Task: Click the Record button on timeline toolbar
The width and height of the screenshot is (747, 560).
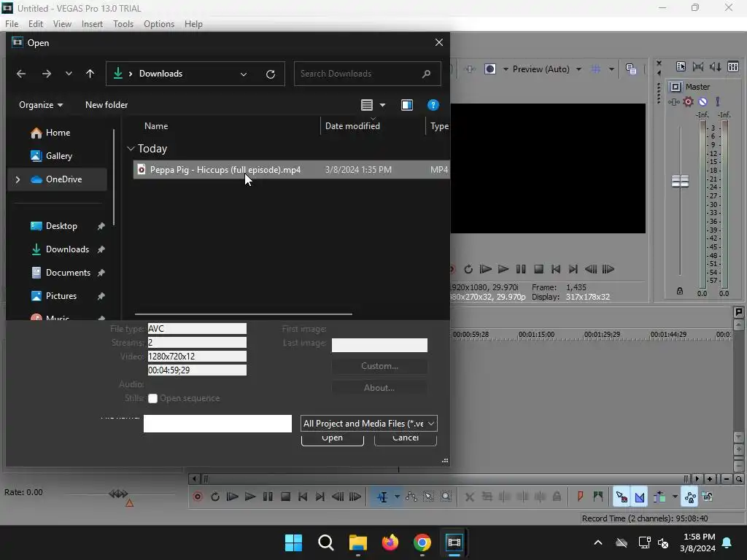Action: (x=198, y=497)
